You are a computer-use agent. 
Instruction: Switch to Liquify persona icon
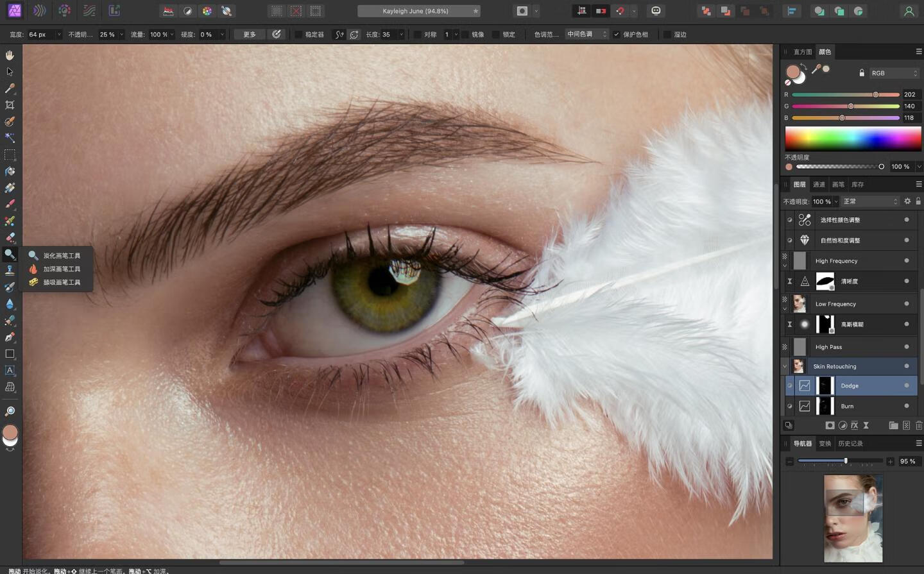click(39, 11)
